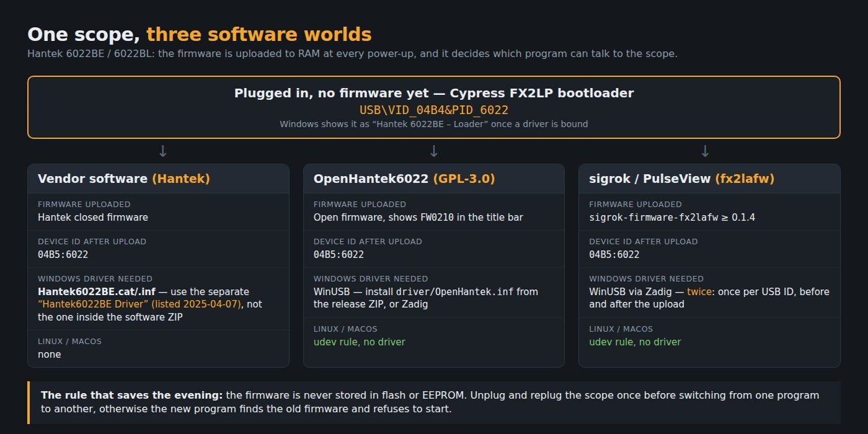868x434 pixels.
Task: Click the "Windows shows it as" note
Action: [x=434, y=124]
